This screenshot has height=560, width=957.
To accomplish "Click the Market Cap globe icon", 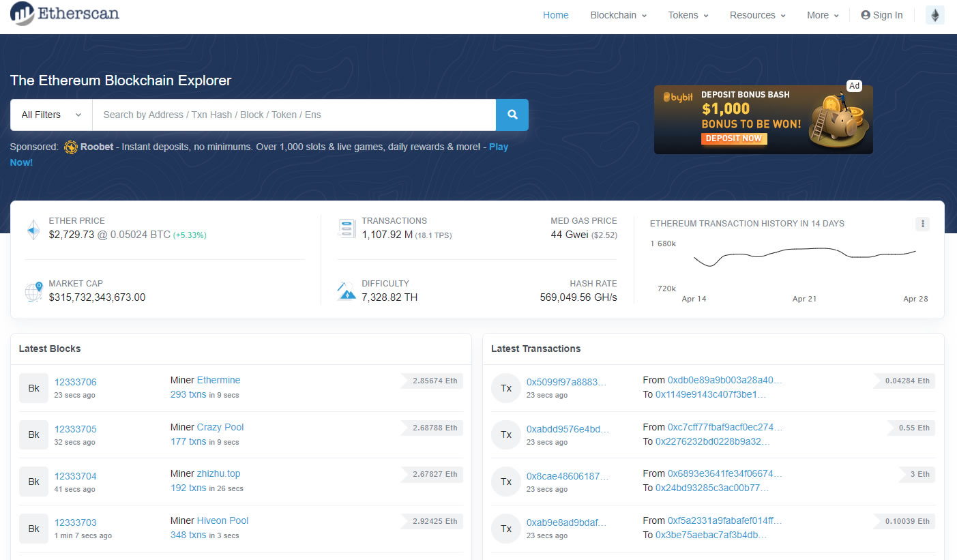I will pos(33,292).
